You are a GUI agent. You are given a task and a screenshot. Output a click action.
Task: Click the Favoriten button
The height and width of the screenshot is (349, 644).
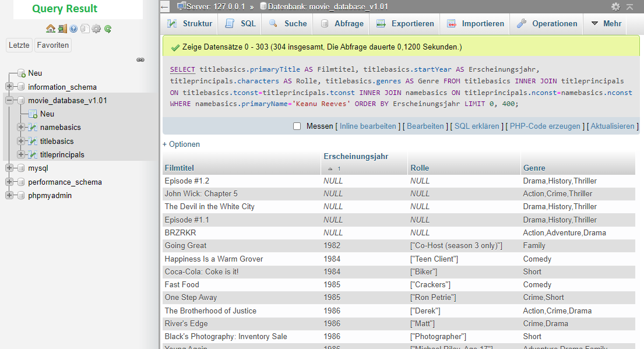click(x=52, y=45)
